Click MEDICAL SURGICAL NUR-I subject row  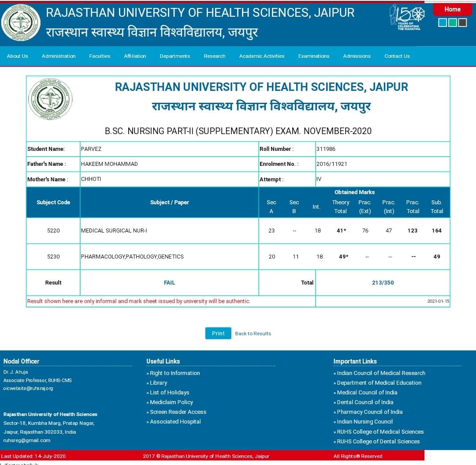(x=114, y=230)
